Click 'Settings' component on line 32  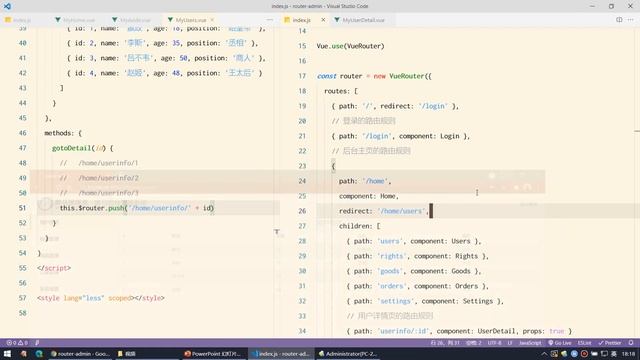[478, 301]
